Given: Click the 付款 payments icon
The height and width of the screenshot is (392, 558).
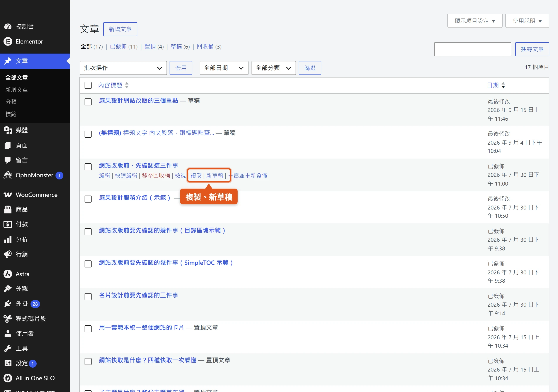Looking at the screenshot, I should click(x=8, y=224).
